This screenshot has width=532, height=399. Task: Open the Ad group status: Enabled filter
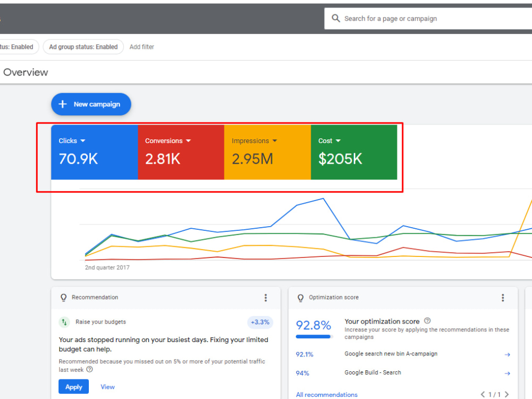click(83, 47)
